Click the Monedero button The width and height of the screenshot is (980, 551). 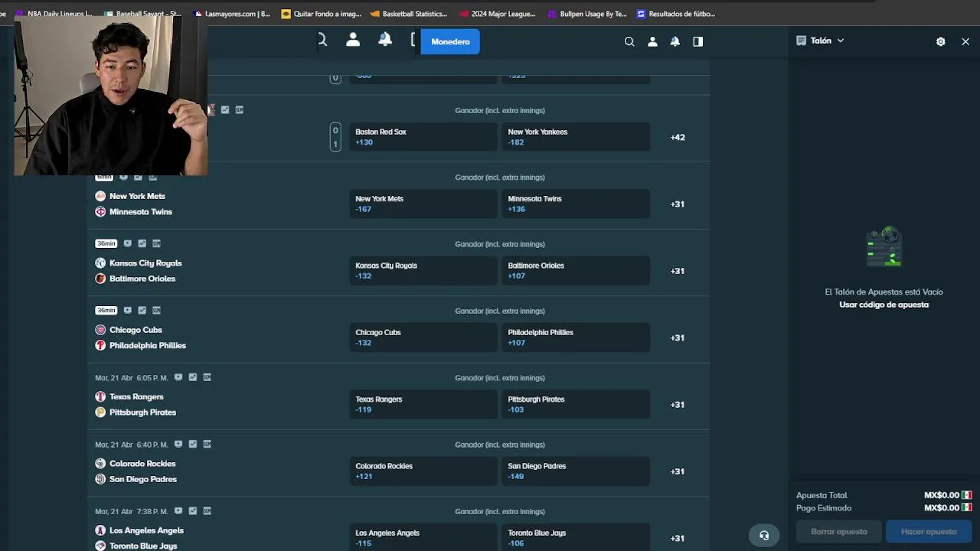450,41
